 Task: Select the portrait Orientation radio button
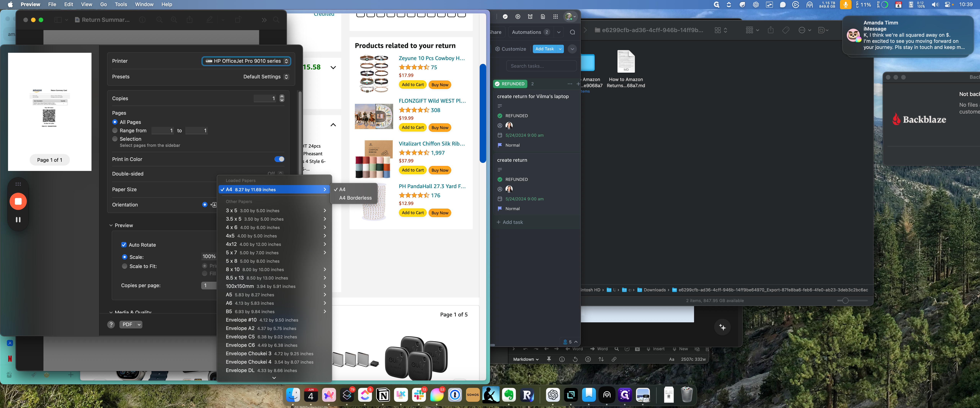tap(205, 204)
